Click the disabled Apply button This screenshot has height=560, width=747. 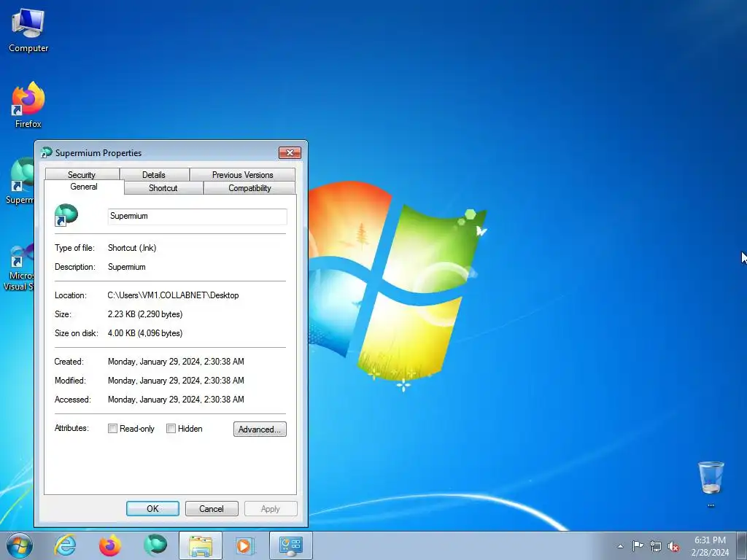coord(271,508)
